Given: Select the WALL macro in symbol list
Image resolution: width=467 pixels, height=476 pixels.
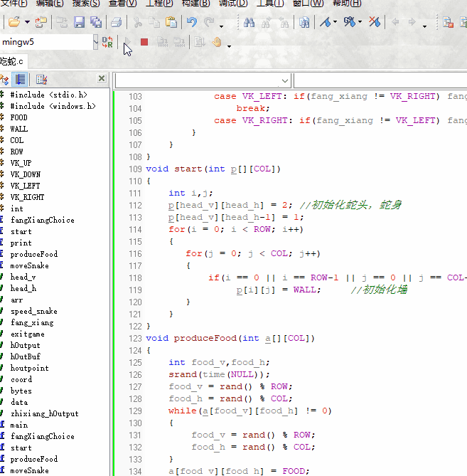Looking at the screenshot, I should coord(19,129).
